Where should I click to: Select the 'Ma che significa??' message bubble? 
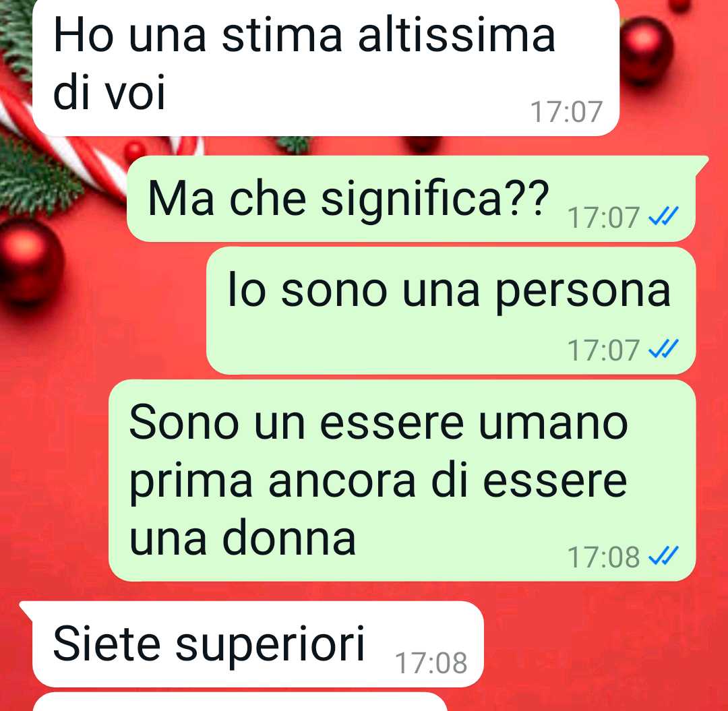[x=411, y=199]
